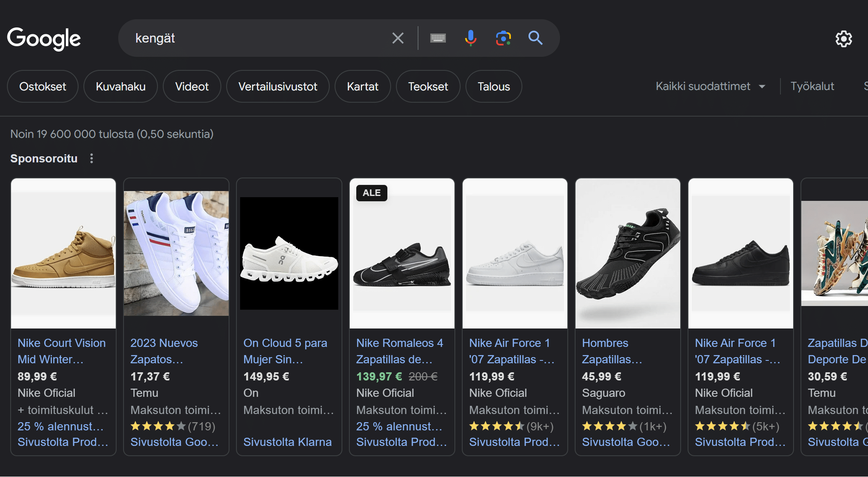The width and height of the screenshot is (868, 477).
Task: Click the price '45,99 €'
Action: (602, 376)
